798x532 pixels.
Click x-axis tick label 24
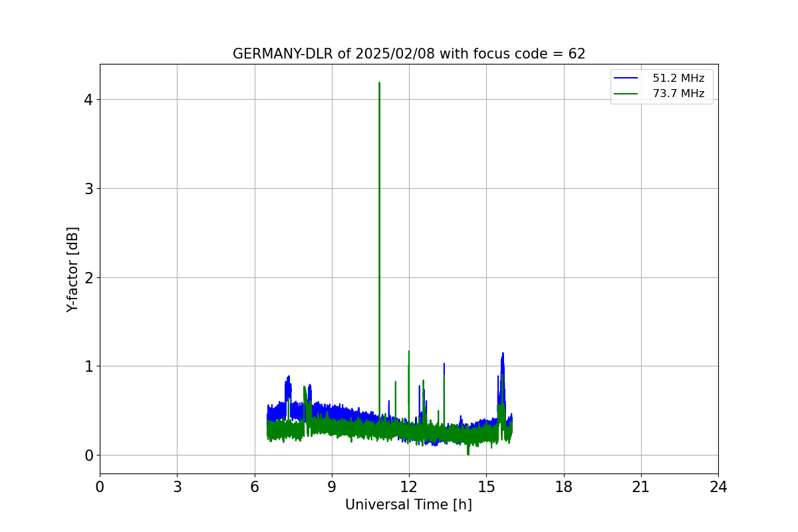[718, 487]
